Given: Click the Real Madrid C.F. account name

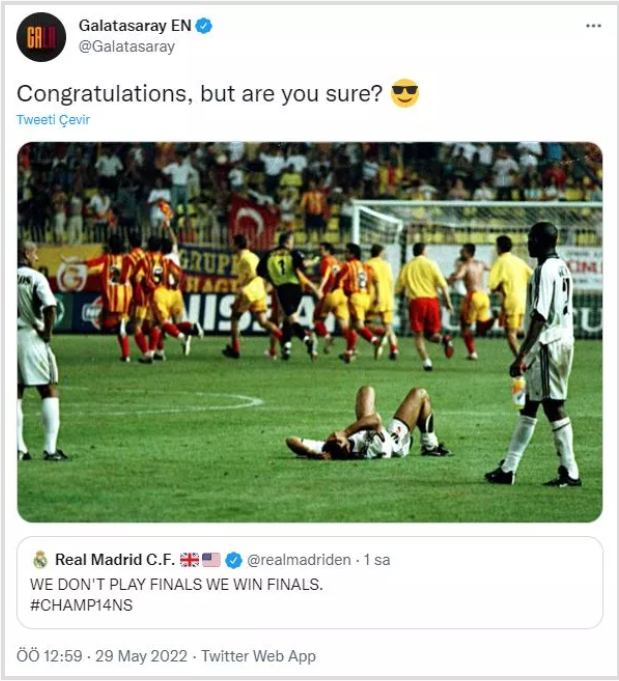Looking at the screenshot, I should [113, 559].
